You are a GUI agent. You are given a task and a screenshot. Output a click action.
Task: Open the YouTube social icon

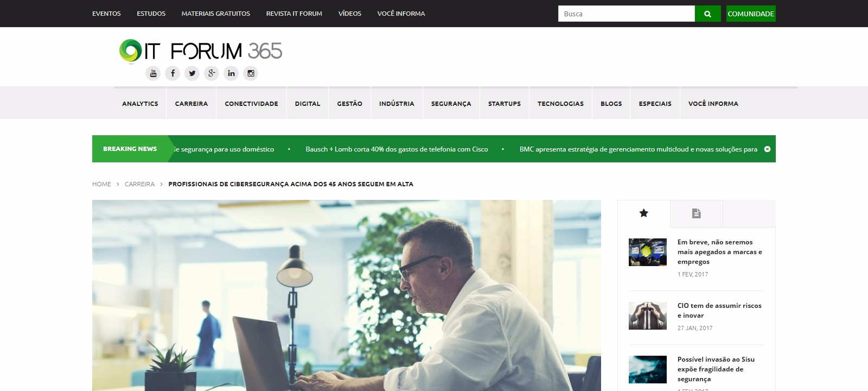tap(153, 73)
